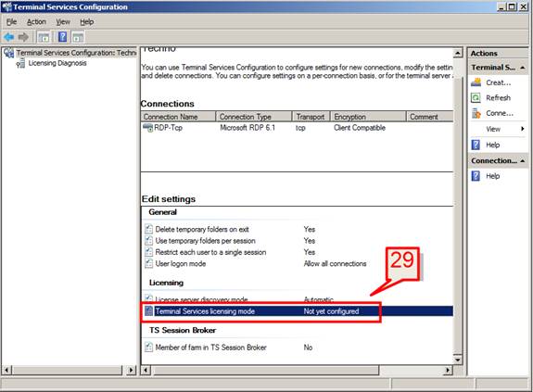Open the File menu

click(11, 22)
